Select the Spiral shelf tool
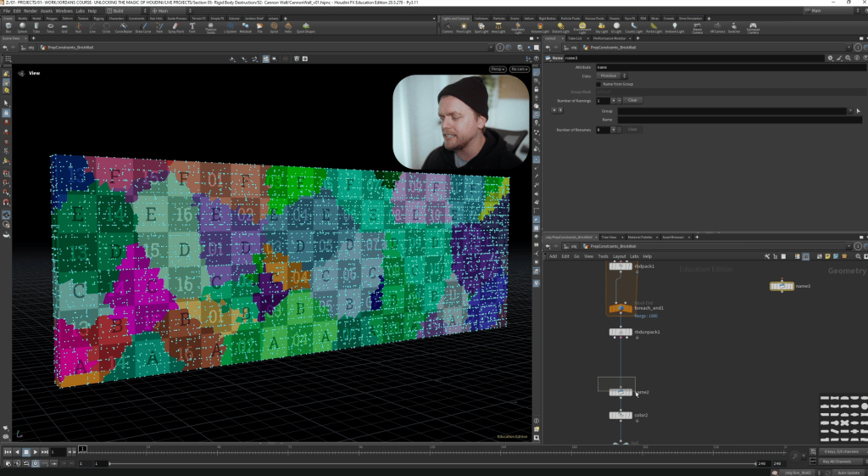868x476 pixels. pos(274,27)
